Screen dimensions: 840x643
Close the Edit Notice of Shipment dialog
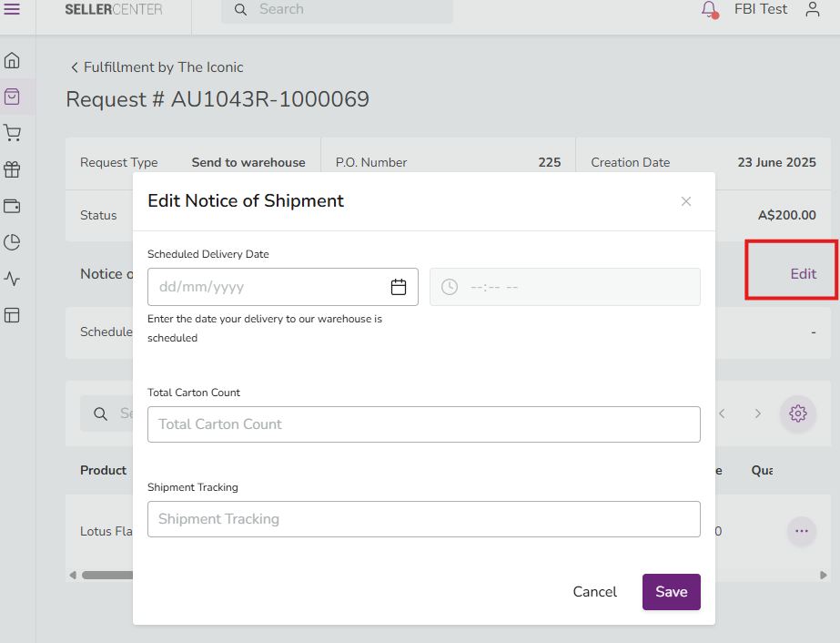pos(686,201)
